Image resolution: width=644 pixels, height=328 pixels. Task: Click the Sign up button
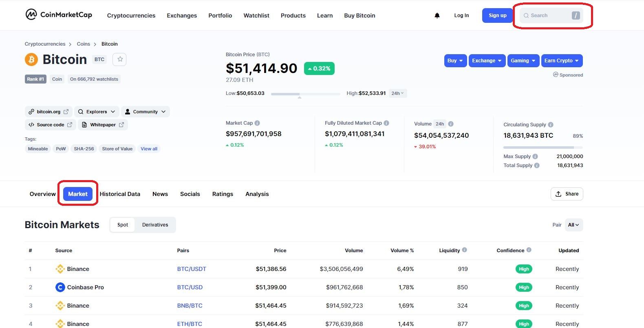(x=497, y=15)
